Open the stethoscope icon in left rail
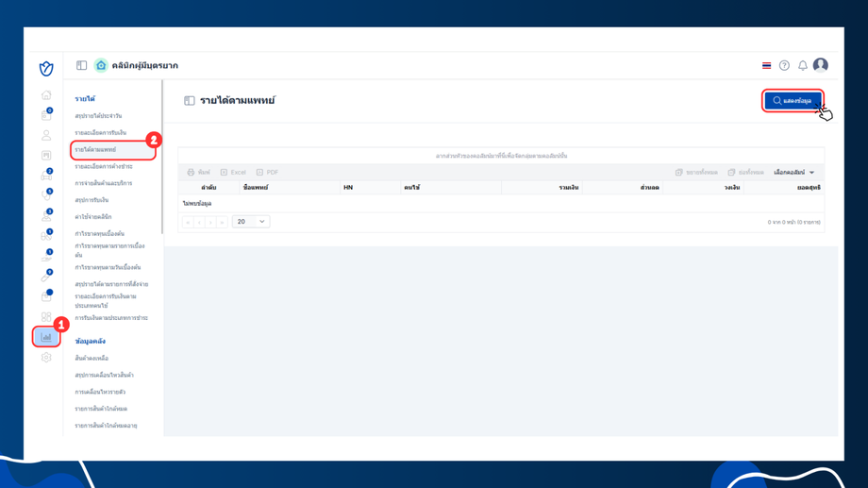 click(x=46, y=195)
